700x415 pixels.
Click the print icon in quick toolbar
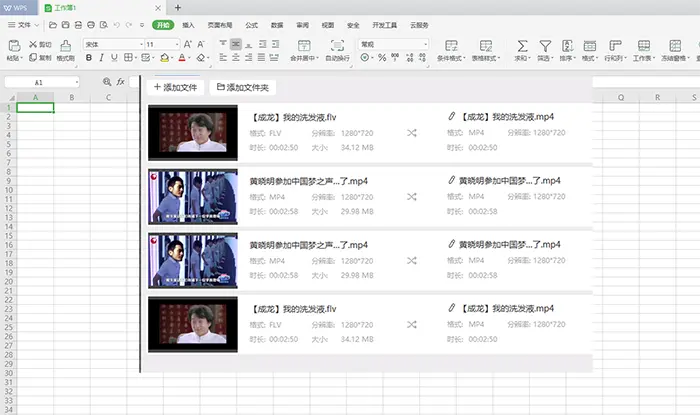point(91,25)
